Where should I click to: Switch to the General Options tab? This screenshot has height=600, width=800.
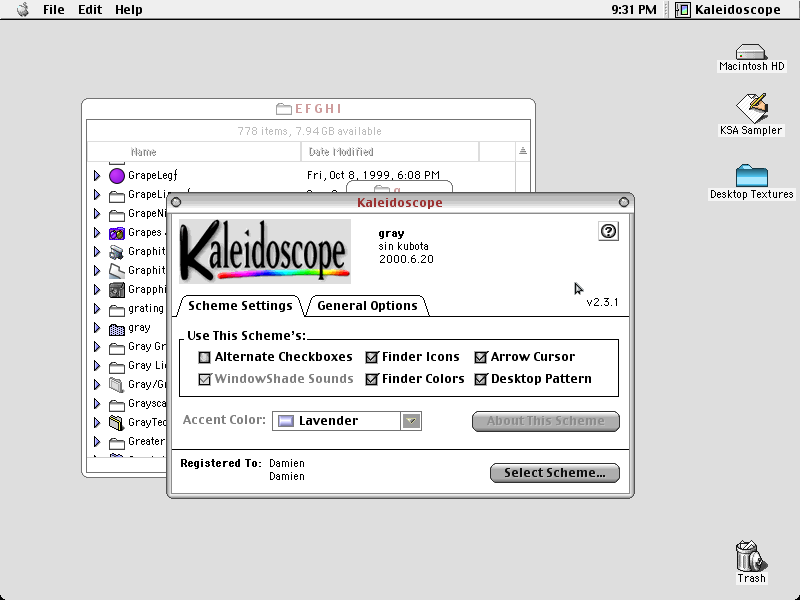click(367, 306)
